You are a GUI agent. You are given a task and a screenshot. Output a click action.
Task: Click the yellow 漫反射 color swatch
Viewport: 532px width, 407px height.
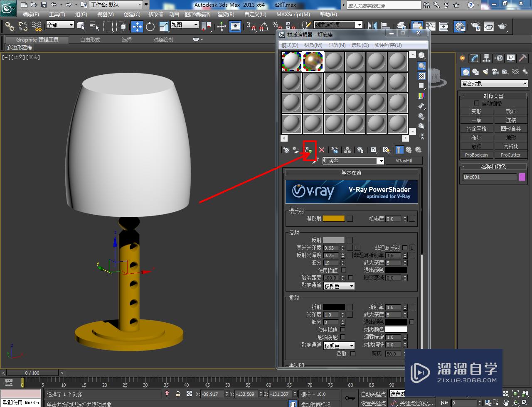coord(334,218)
